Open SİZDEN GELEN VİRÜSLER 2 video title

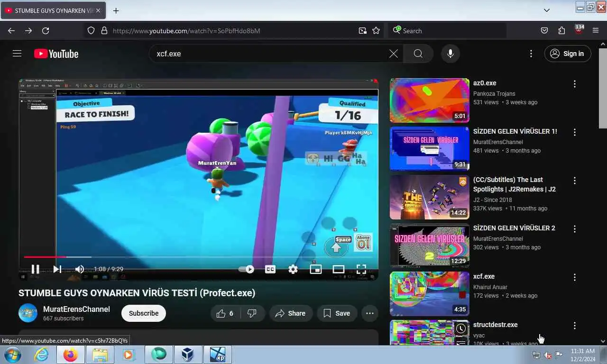point(514,228)
